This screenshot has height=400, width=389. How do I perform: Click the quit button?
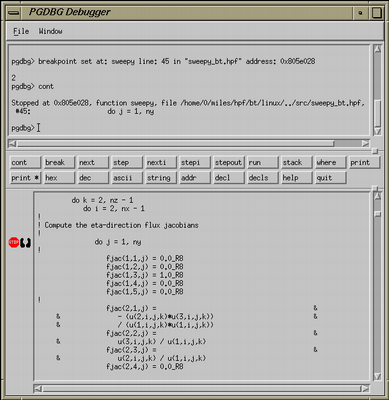331,178
